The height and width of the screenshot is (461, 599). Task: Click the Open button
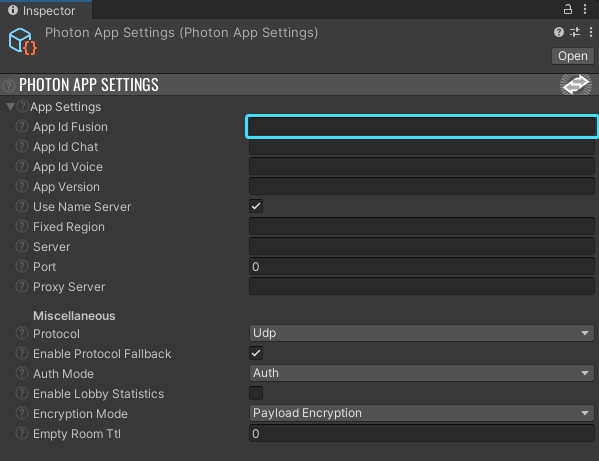(x=573, y=56)
